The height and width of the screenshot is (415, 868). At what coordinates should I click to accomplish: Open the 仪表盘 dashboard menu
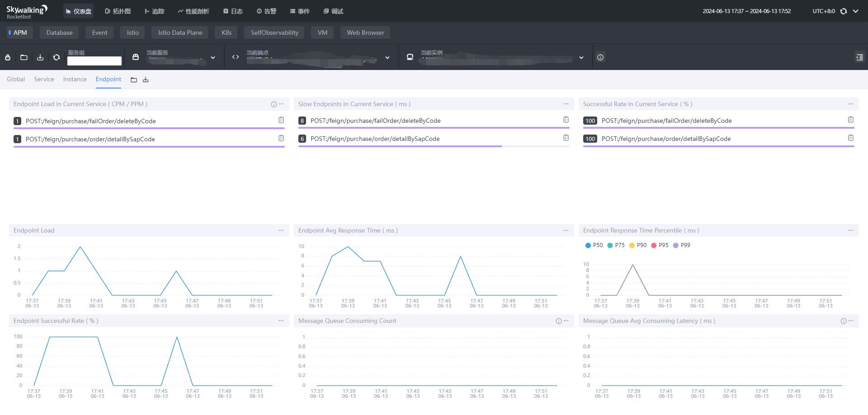(x=79, y=11)
